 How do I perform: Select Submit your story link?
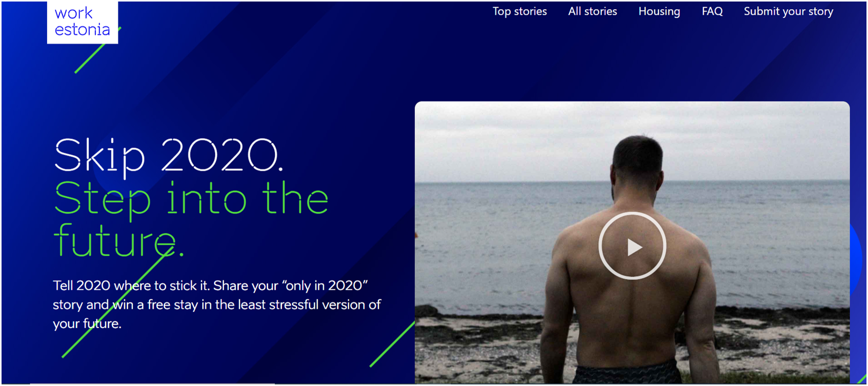(x=788, y=11)
